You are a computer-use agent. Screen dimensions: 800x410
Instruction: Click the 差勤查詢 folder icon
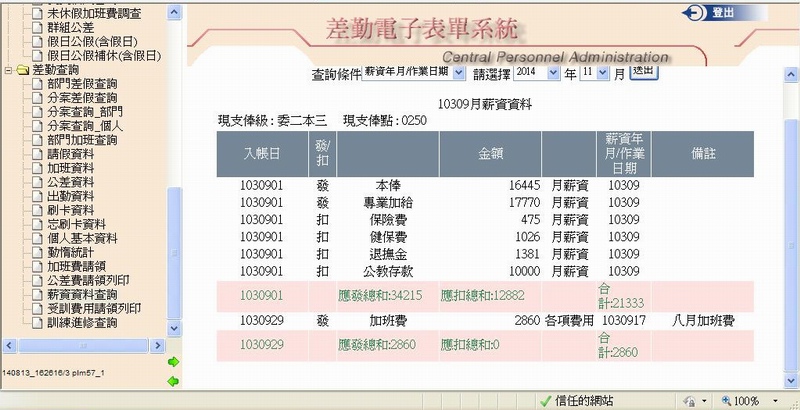pyautogui.click(x=22, y=70)
